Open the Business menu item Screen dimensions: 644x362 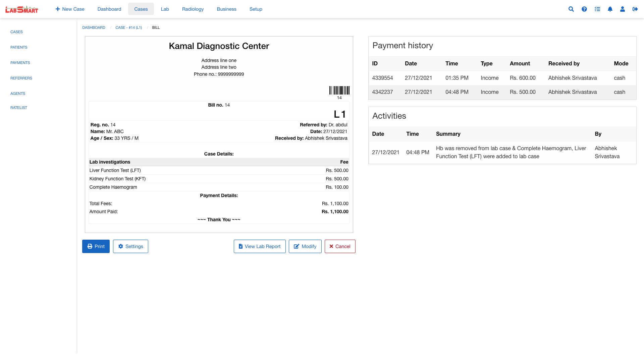click(226, 9)
